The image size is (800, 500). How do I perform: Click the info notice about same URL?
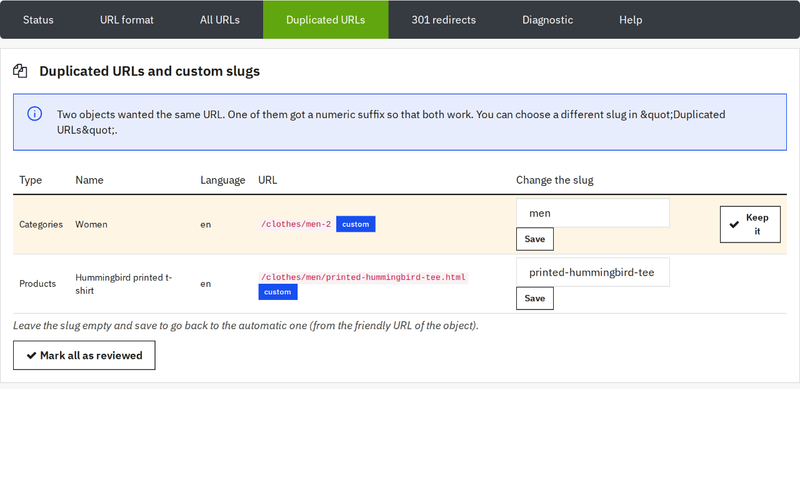pos(400,122)
